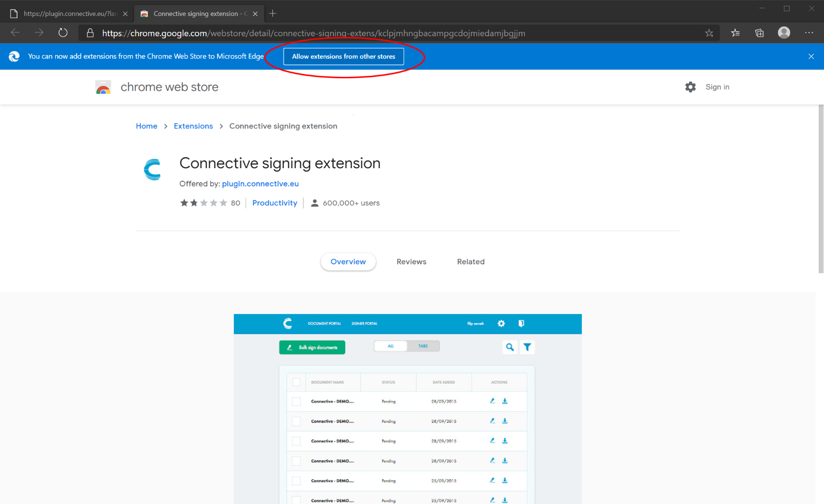
Task: Click the Edge logo in notification bar
Action: click(14, 57)
